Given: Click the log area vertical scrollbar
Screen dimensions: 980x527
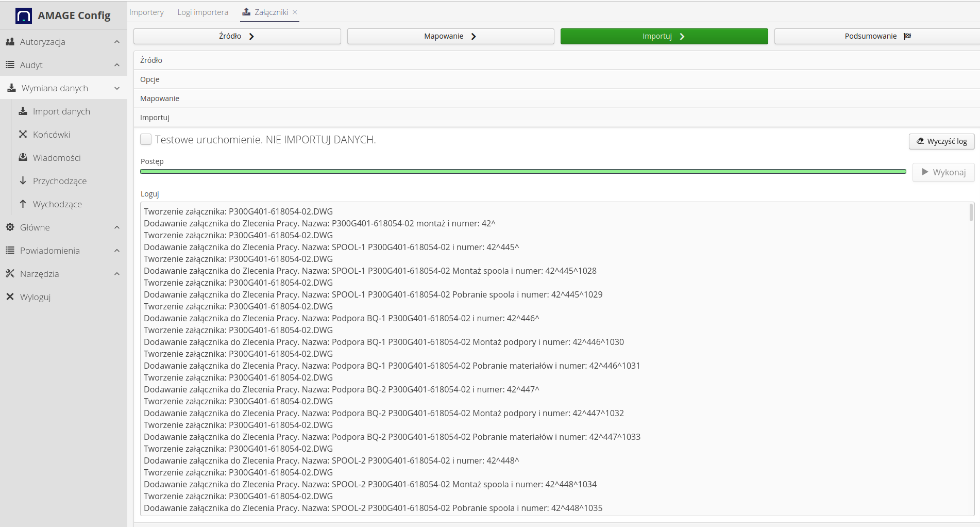Looking at the screenshot, I should click(x=971, y=212).
